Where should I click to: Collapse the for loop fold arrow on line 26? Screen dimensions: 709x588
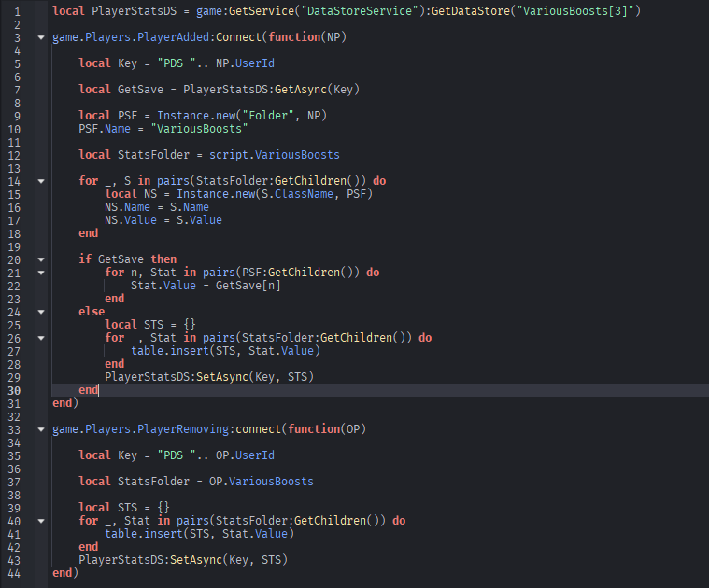pos(41,338)
